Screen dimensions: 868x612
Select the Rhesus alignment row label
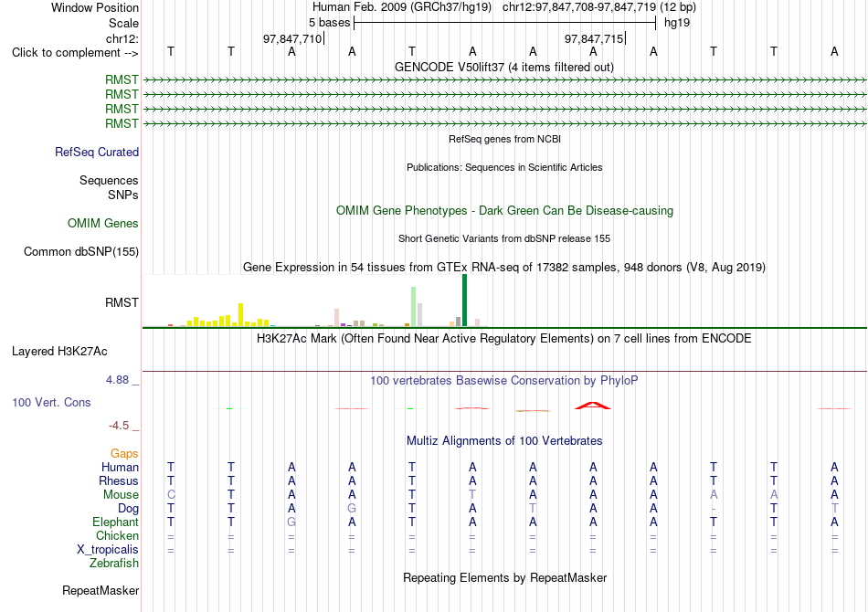click(x=119, y=480)
